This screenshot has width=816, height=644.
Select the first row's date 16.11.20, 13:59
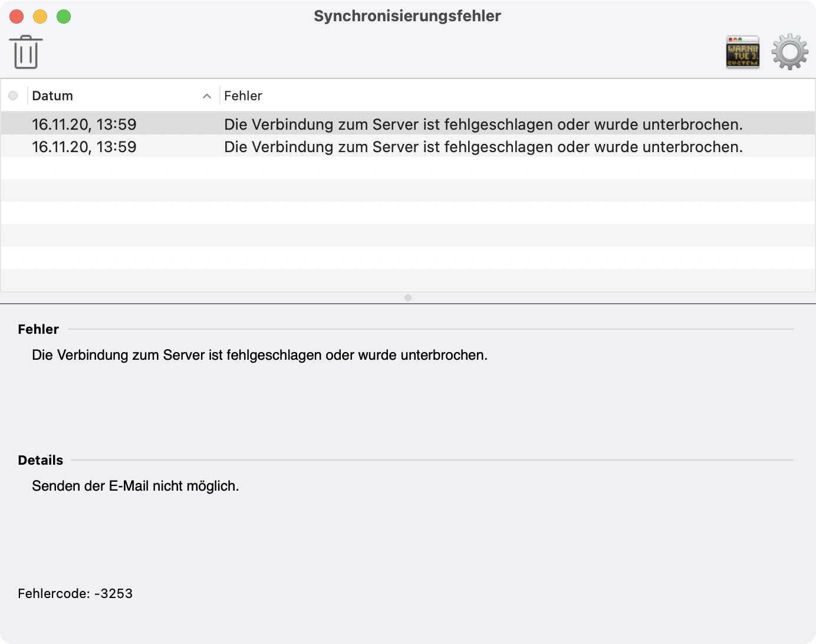coord(84,124)
